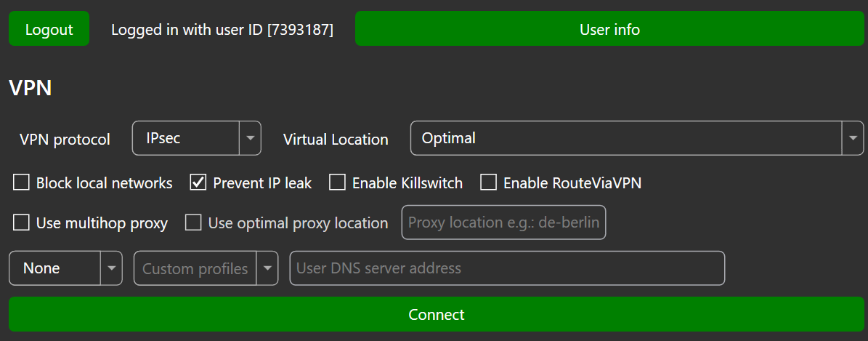Turn on the Enable Killswitch checkbox
This screenshot has height=341, width=868.
coord(337,182)
